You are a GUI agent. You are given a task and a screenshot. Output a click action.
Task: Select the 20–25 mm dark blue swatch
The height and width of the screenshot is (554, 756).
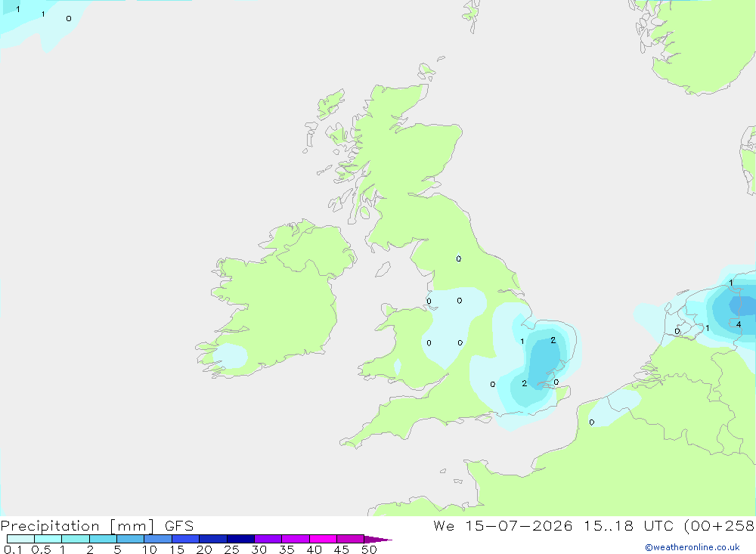point(213,539)
